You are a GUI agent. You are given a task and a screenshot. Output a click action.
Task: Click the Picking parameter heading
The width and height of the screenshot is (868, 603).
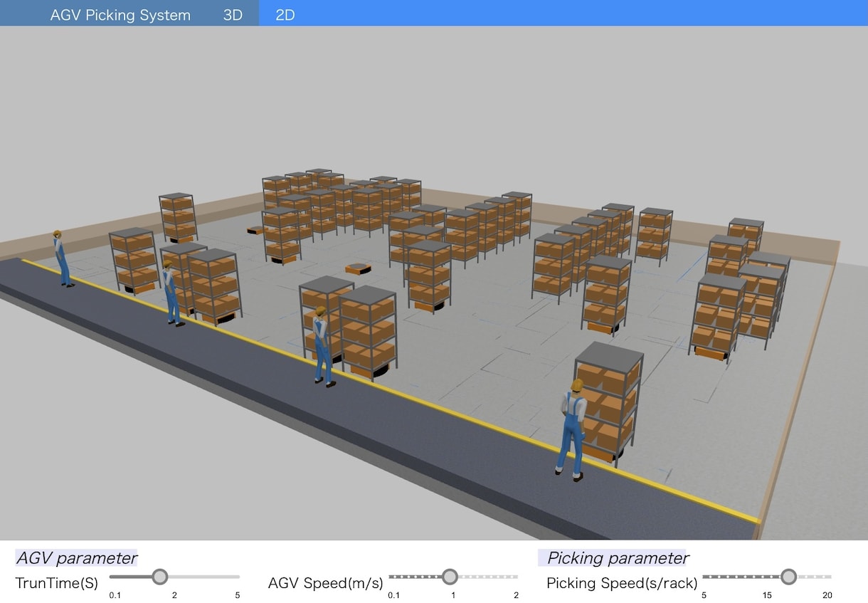tap(618, 558)
